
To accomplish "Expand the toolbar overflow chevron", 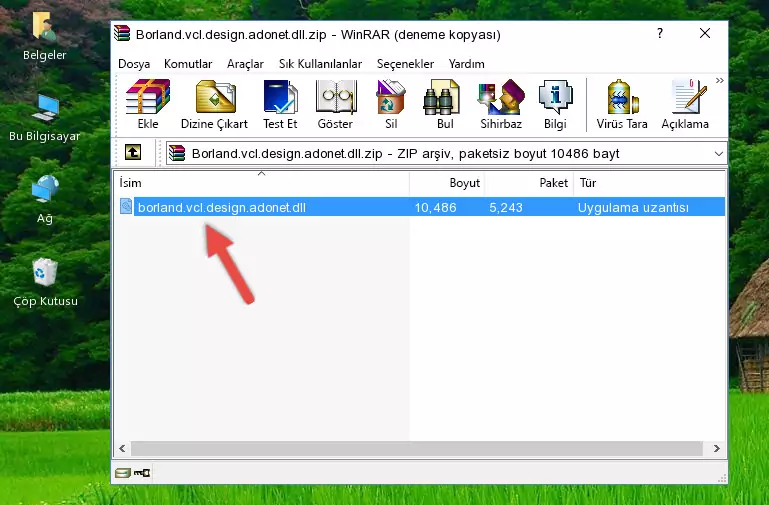I will coord(719,80).
